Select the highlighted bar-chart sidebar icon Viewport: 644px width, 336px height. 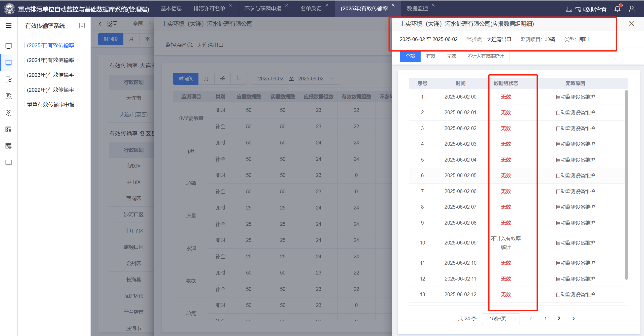tap(9, 63)
